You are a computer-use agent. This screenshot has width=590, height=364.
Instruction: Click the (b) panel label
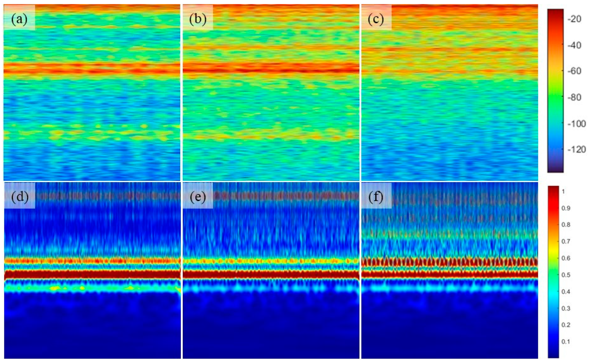[x=198, y=19]
